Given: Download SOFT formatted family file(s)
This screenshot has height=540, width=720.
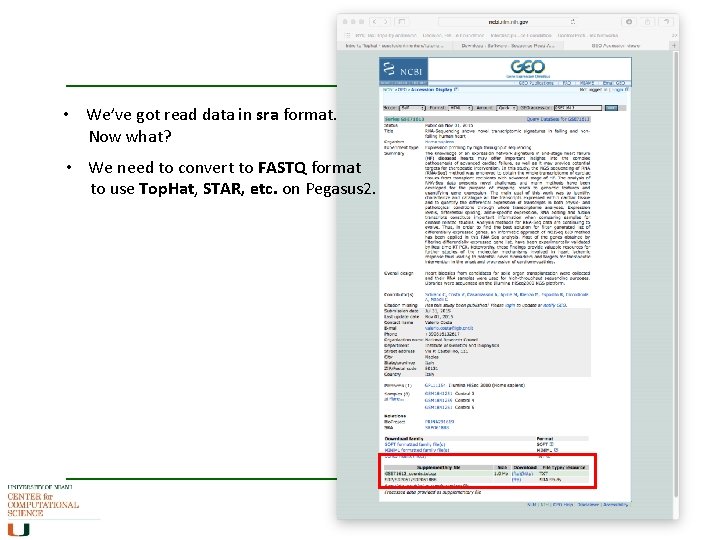Looking at the screenshot, I should click(415, 444).
